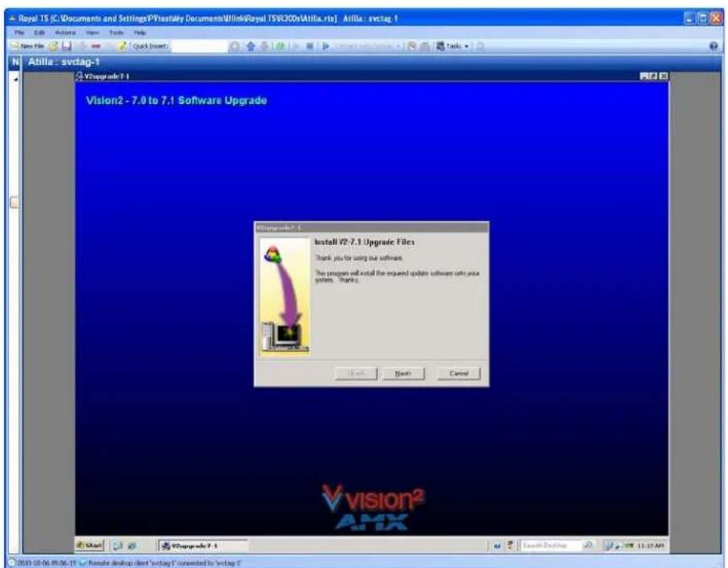This screenshot has width=728, height=568.
Task: Click the remote taskbar clock
Action: pos(650,546)
